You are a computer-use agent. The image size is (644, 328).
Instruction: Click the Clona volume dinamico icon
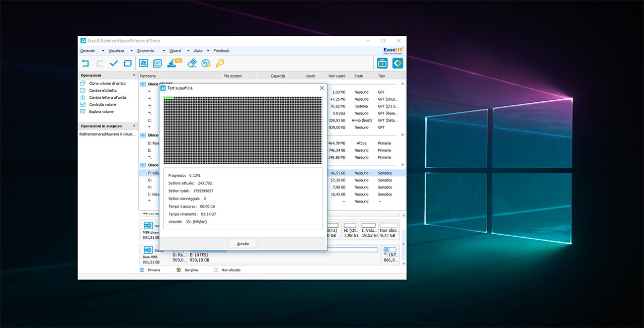[x=84, y=83]
